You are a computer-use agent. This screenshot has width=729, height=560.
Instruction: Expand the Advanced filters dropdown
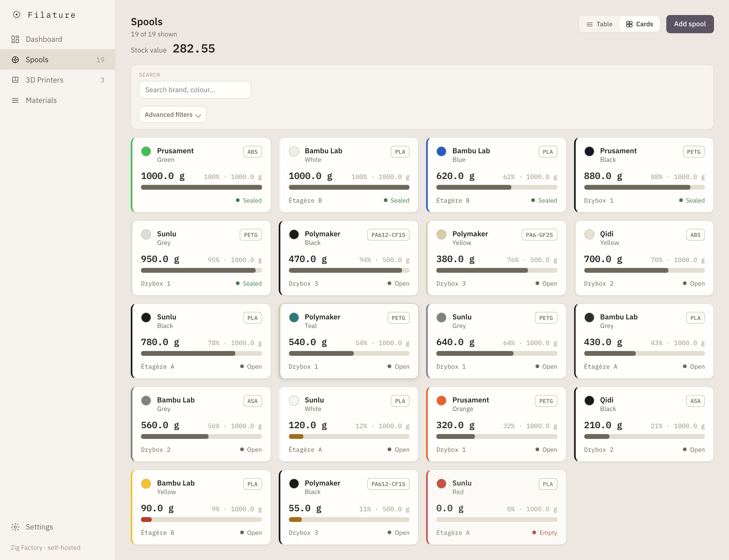click(x=173, y=114)
